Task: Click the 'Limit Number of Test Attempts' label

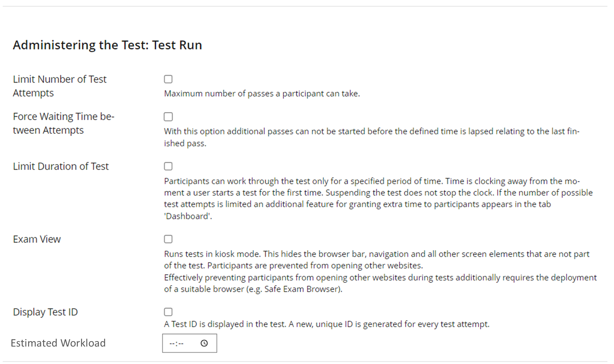Action: [60, 86]
